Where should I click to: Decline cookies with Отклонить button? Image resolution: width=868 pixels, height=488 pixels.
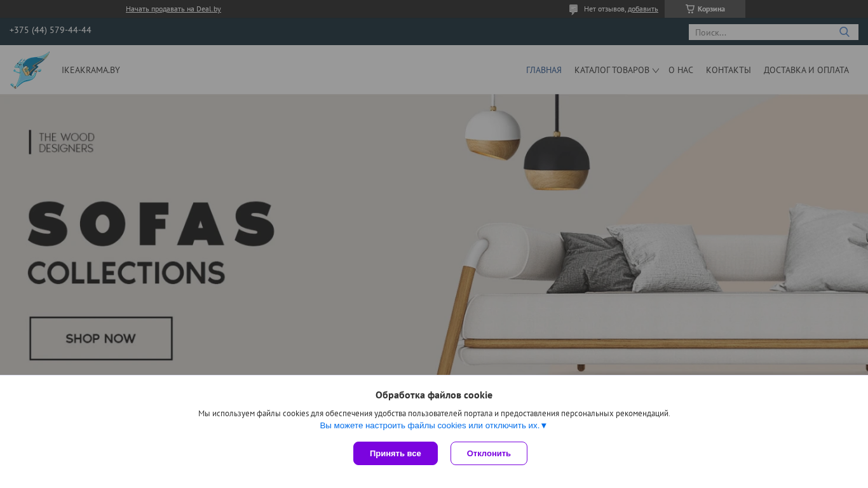[x=489, y=453]
